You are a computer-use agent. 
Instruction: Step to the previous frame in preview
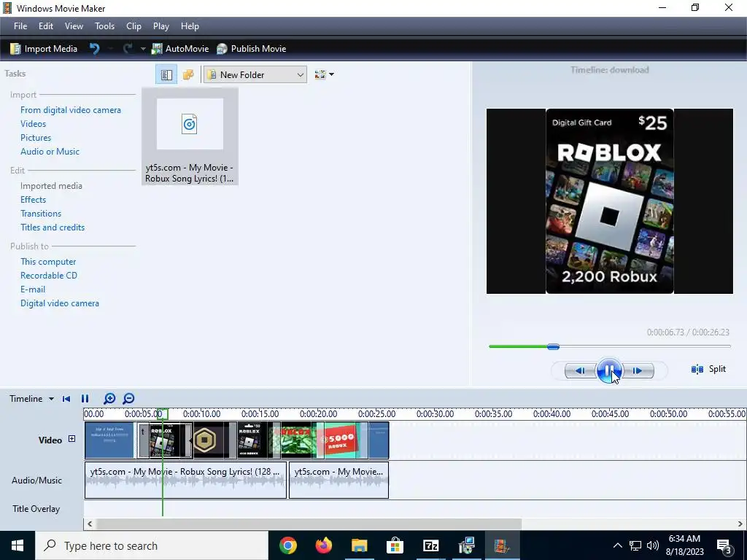[580, 370]
